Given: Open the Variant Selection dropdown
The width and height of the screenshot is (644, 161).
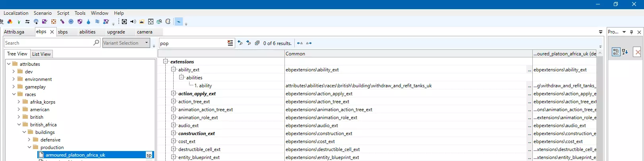Looking at the screenshot, I should coord(147,43).
